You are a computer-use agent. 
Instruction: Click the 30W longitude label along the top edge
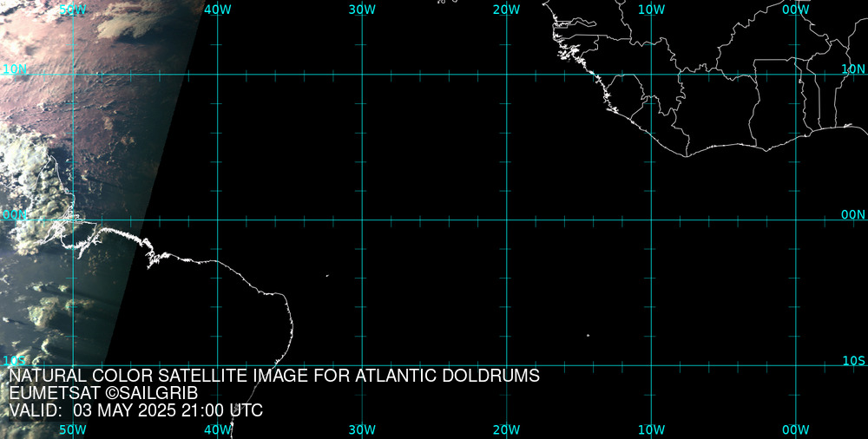363,10
